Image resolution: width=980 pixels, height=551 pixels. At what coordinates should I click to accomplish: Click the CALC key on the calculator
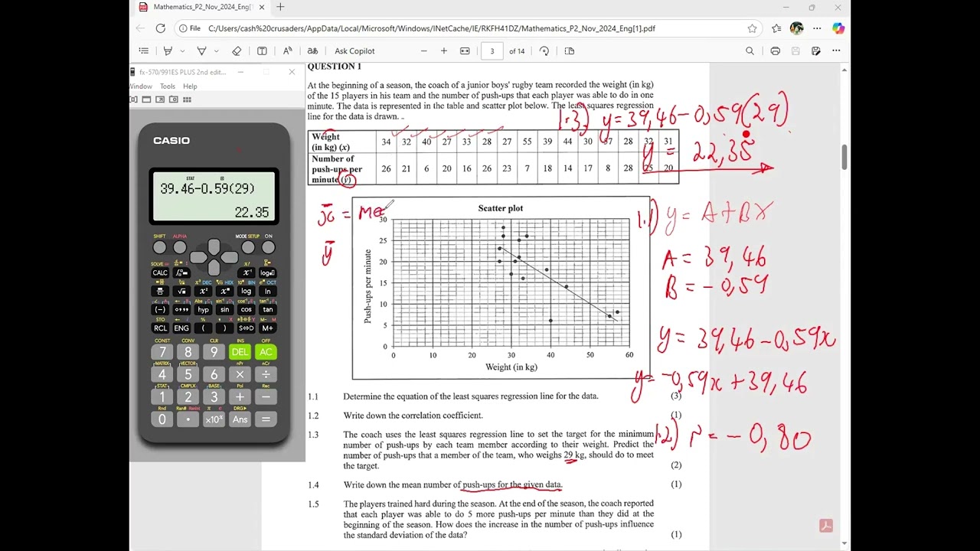pyautogui.click(x=160, y=272)
